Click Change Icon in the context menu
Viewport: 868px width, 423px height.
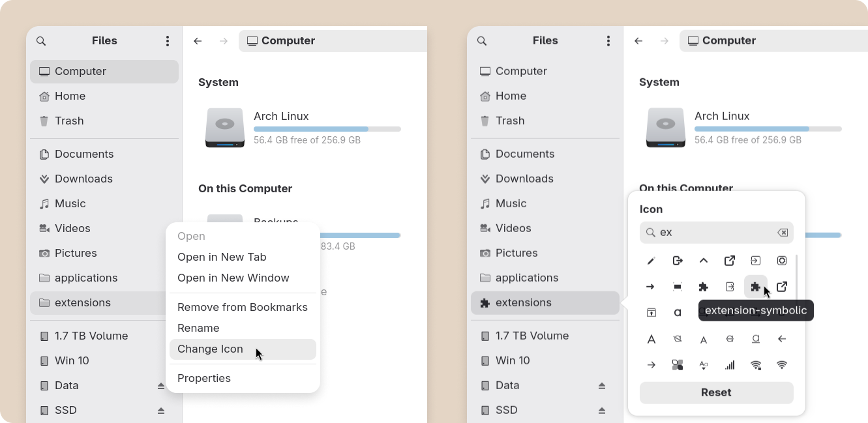point(243,349)
